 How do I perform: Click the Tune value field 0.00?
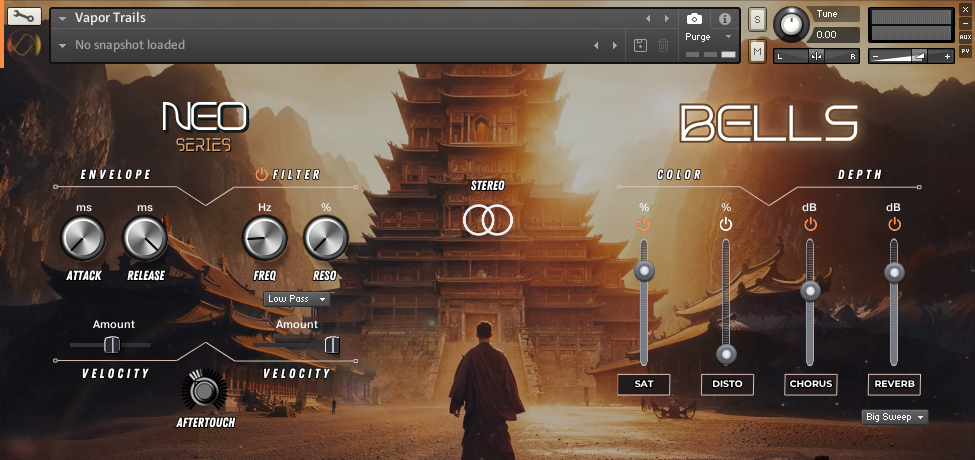pos(834,35)
